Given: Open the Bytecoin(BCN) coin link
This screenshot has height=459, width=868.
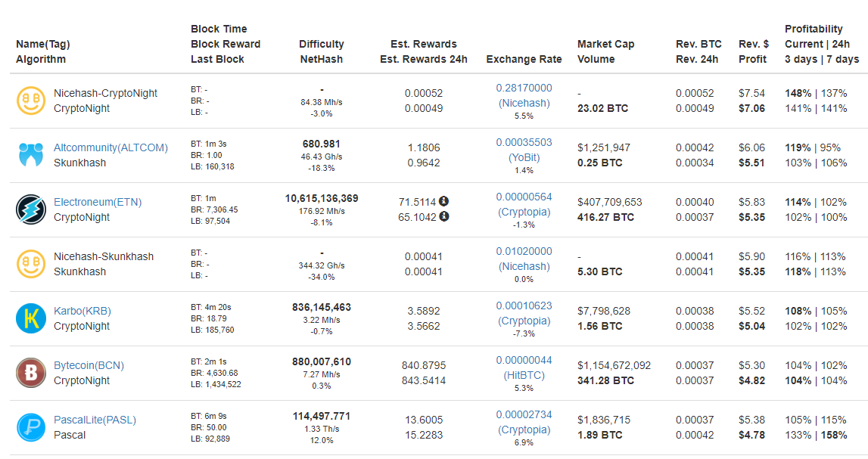Looking at the screenshot, I should (89, 365).
